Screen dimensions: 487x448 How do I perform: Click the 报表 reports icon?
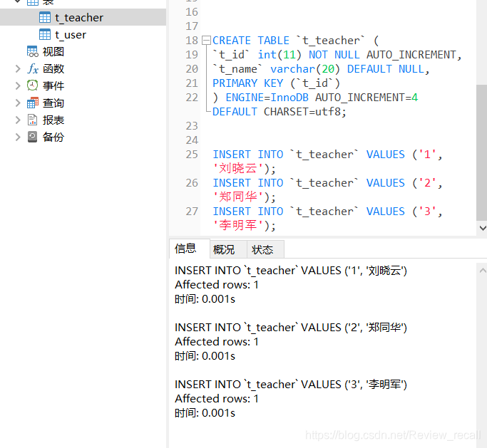[33, 120]
